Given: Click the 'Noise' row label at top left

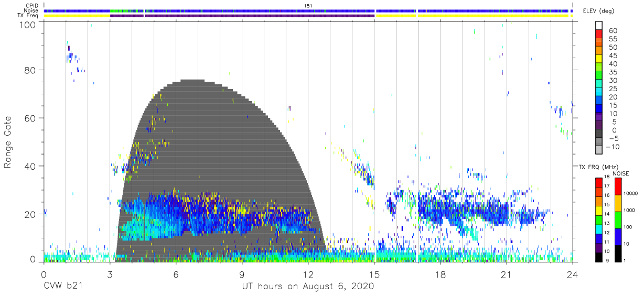Looking at the screenshot, I should (31, 10).
